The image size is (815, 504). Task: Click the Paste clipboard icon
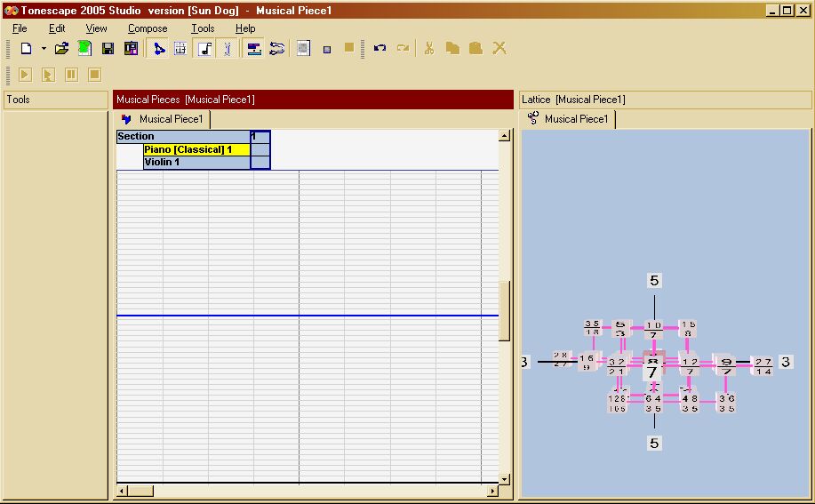point(475,49)
